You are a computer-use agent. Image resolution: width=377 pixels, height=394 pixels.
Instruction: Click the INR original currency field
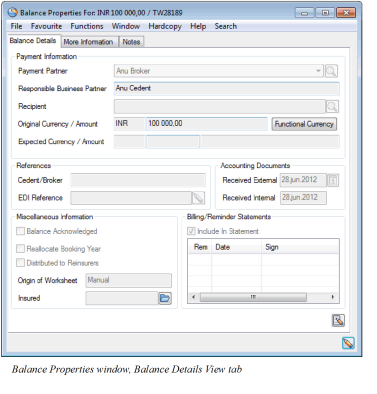(x=129, y=124)
